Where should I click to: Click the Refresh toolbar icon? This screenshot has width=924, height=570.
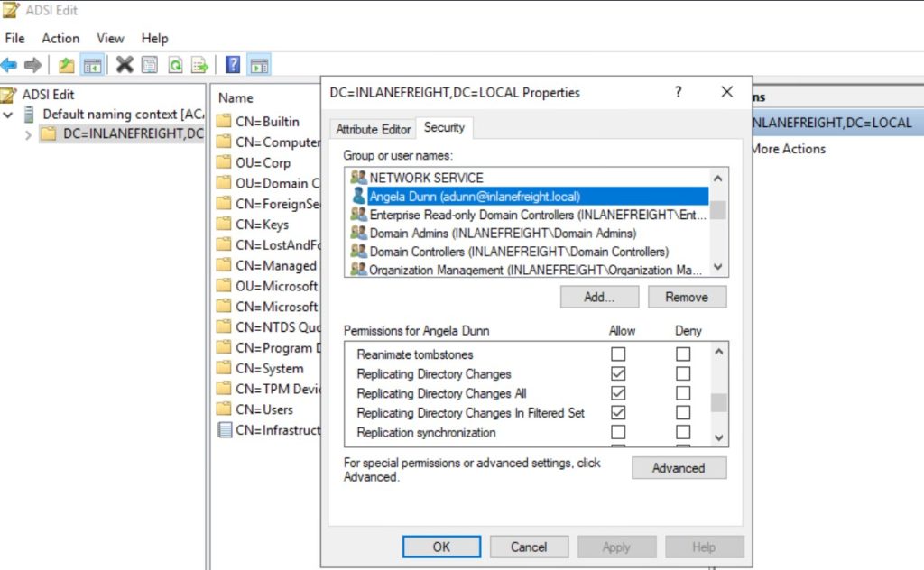coord(175,65)
